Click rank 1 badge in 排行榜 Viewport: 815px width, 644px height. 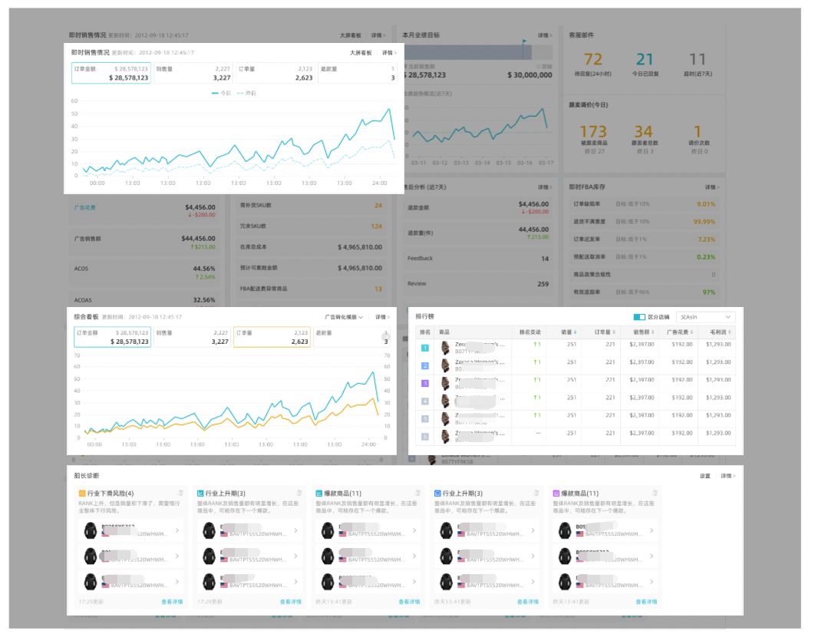(424, 348)
